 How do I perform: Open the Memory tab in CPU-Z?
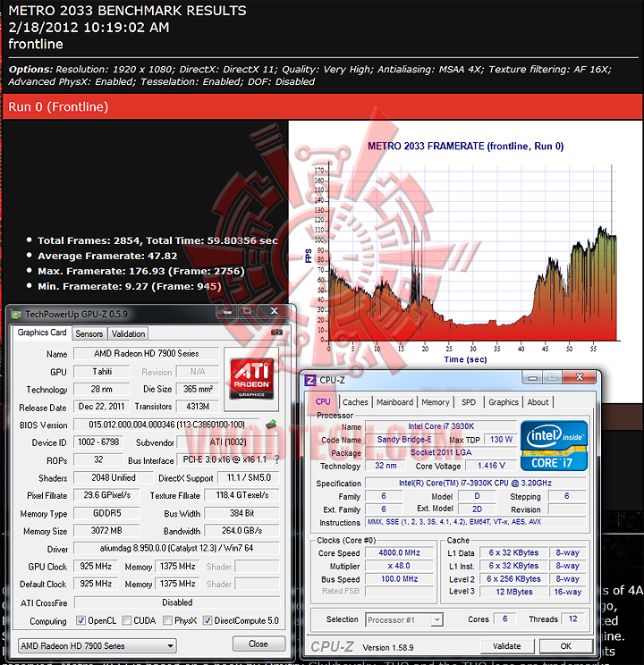pos(436,402)
